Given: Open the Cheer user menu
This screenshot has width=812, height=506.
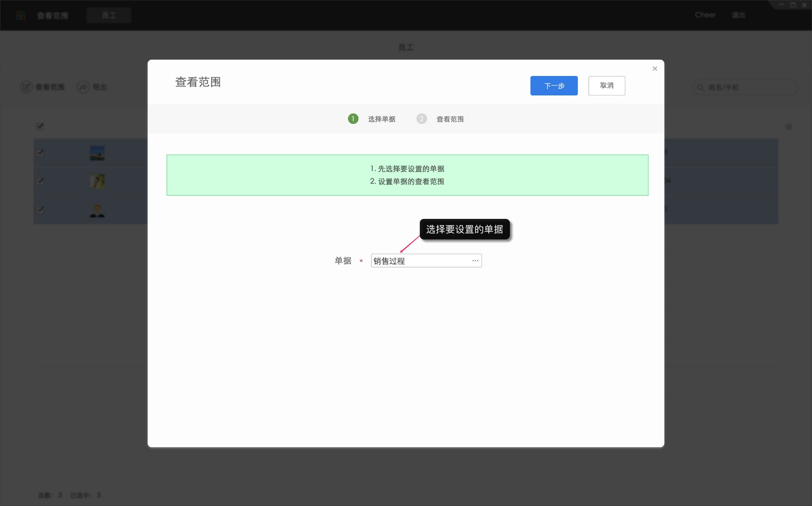Looking at the screenshot, I should coord(706,15).
